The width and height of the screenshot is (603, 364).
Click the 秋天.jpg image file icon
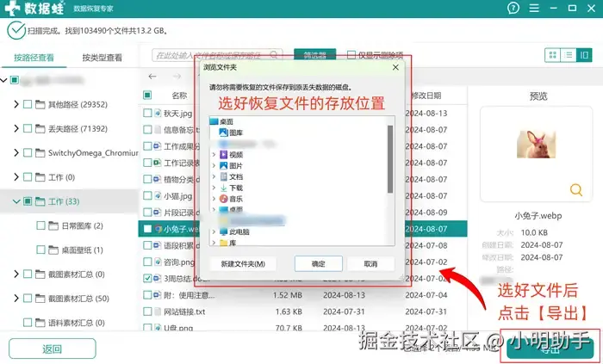pos(158,113)
